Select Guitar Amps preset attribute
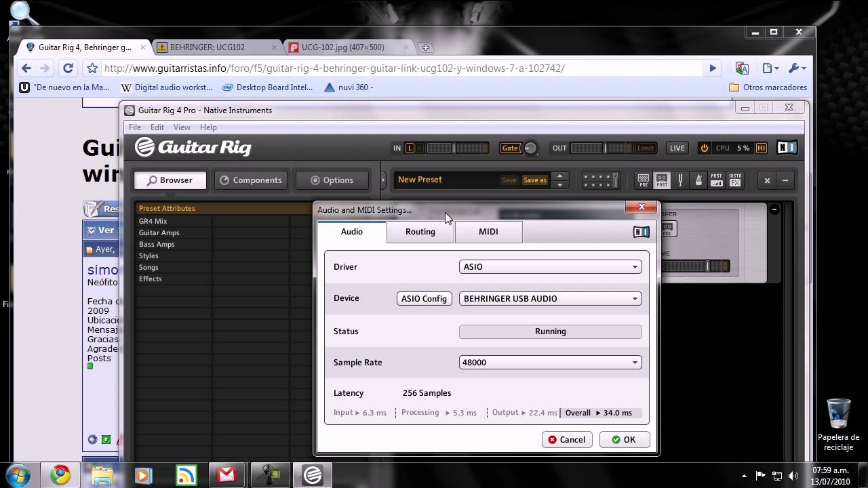This screenshot has width=868, height=488. [x=159, y=233]
